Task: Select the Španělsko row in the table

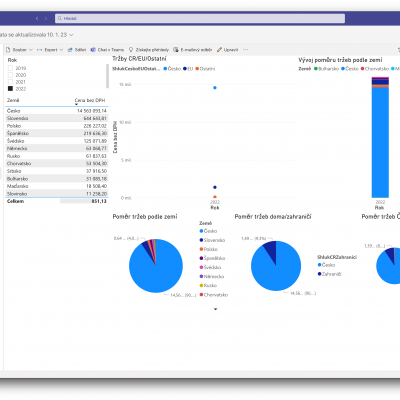Action: pos(57,133)
